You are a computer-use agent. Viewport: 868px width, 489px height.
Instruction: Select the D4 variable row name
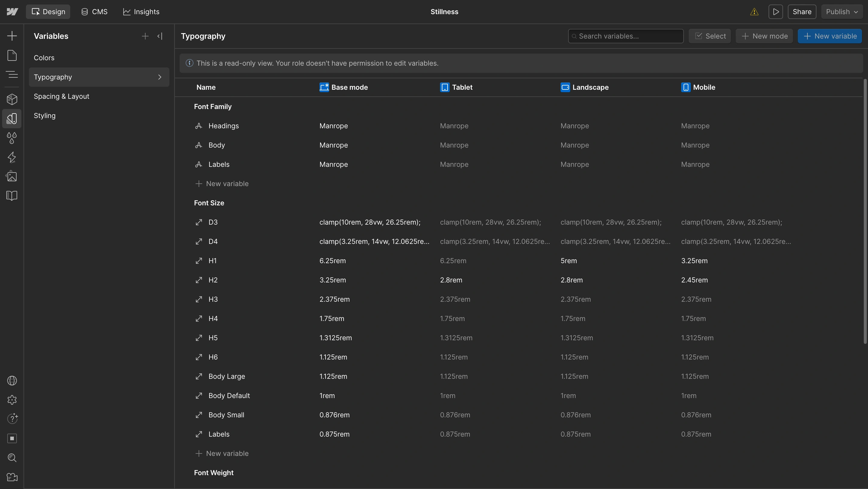tap(213, 241)
